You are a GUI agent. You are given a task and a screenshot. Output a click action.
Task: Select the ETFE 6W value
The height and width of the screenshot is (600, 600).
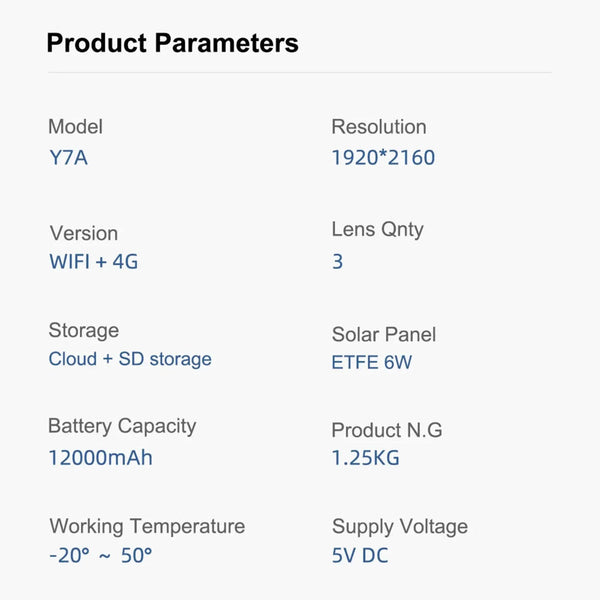pyautogui.click(x=371, y=363)
